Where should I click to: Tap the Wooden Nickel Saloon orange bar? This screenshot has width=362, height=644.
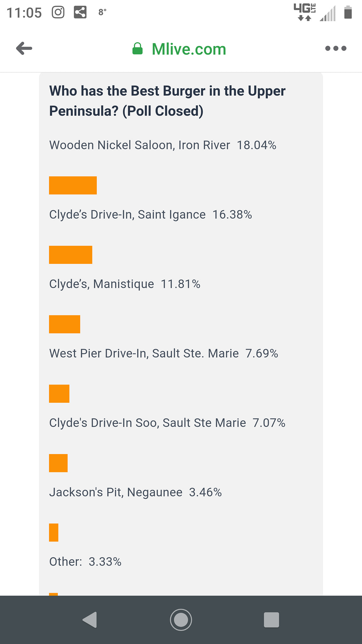click(73, 185)
